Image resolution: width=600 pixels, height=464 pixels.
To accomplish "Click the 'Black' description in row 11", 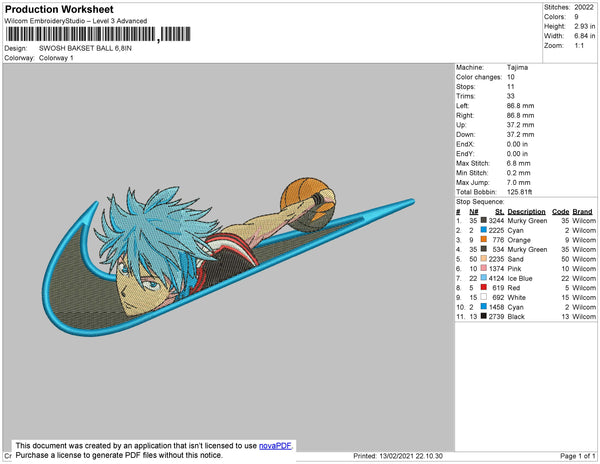I will 516,316.
